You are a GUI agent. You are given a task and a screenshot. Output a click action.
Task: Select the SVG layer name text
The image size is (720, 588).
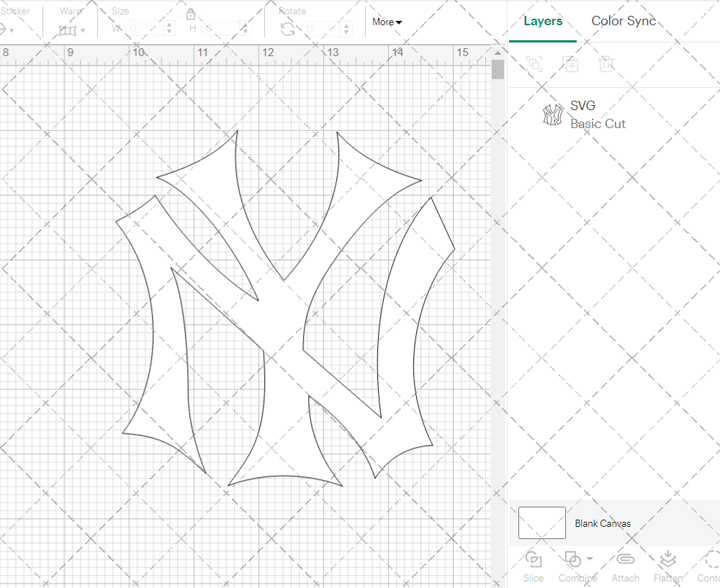[x=582, y=106]
